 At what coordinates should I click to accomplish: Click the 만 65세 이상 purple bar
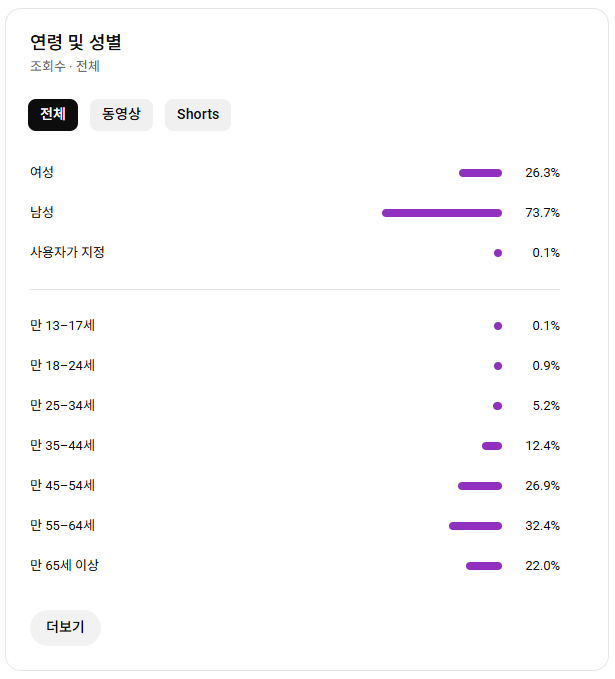click(x=484, y=566)
